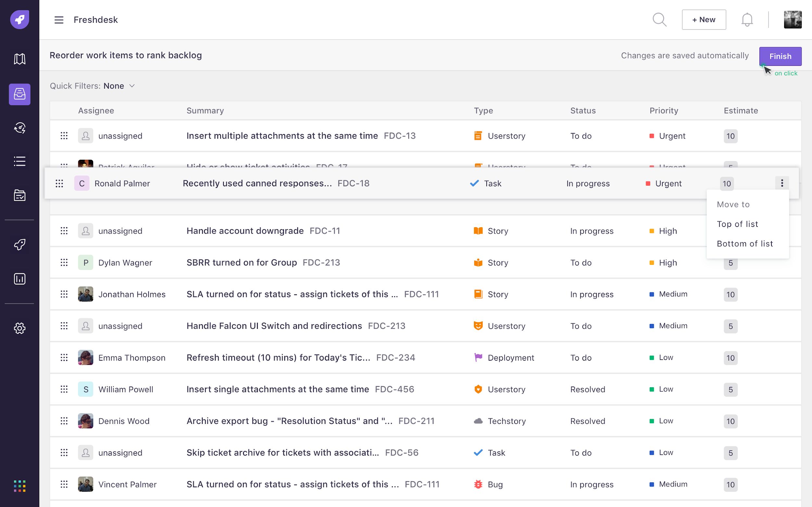The height and width of the screenshot is (507, 812).
Task: Click the Deployment flag icon in FDC-234 row
Action: (478, 357)
